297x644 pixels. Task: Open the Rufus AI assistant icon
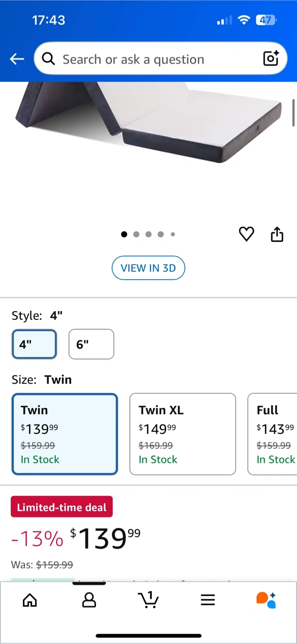(x=266, y=600)
